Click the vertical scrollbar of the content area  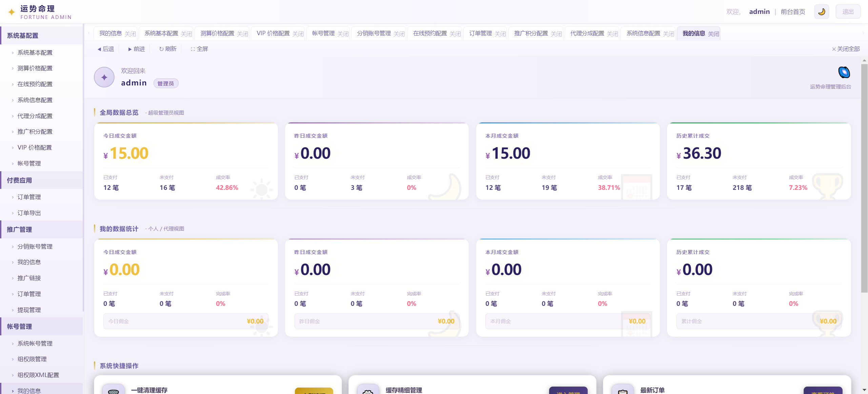864,178
